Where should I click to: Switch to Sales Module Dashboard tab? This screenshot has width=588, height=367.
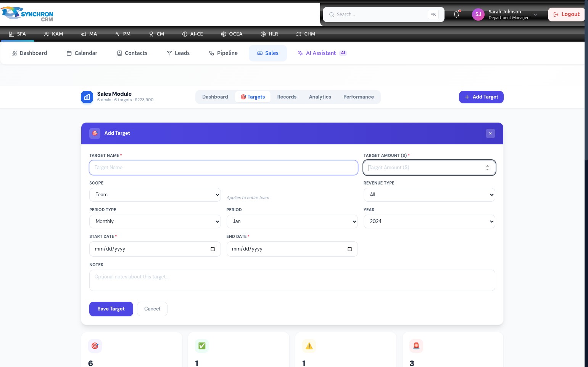tap(215, 97)
